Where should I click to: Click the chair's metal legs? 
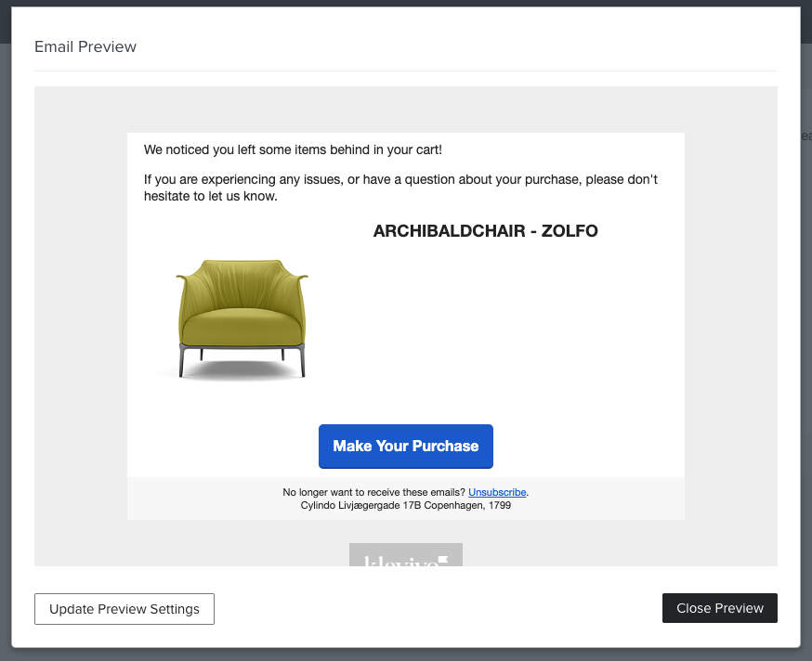coord(242,360)
